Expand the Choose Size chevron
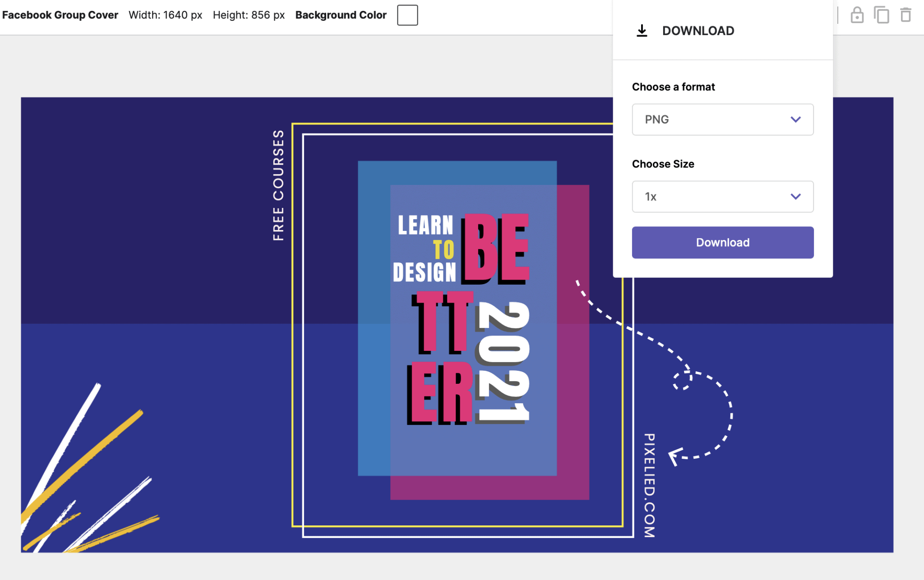Image resolution: width=924 pixels, height=580 pixels. pyautogui.click(x=795, y=197)
